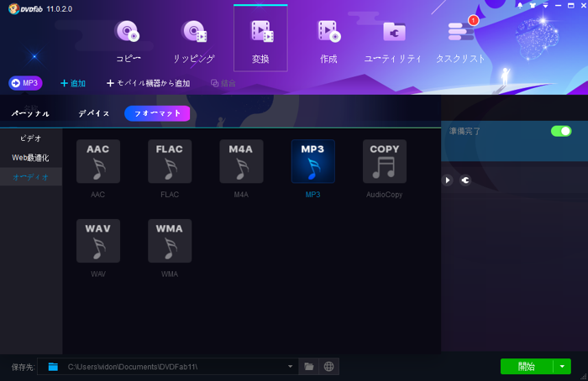This screenshot has height=381, width=588.
Task: Switch to the デバイス tab
Action: click(94, 113)
